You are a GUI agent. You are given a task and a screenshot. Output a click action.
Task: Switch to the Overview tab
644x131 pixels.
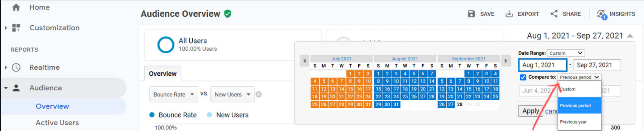click(163, 74)
